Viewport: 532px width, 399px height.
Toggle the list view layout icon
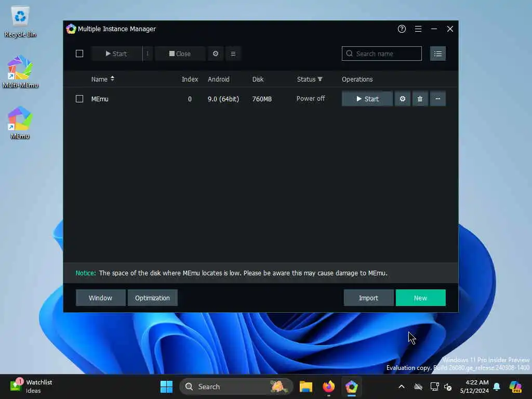[437, 54]
